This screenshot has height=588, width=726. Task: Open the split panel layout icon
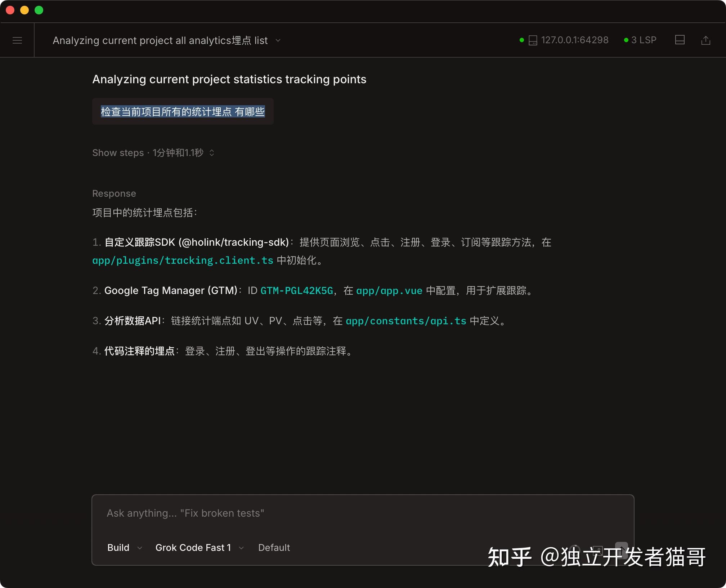pos(680,40)
